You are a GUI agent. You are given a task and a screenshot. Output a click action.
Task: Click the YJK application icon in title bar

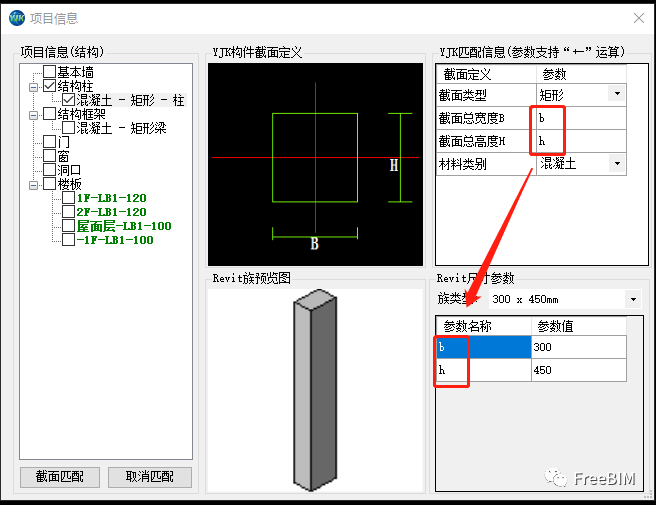point(16,18)
